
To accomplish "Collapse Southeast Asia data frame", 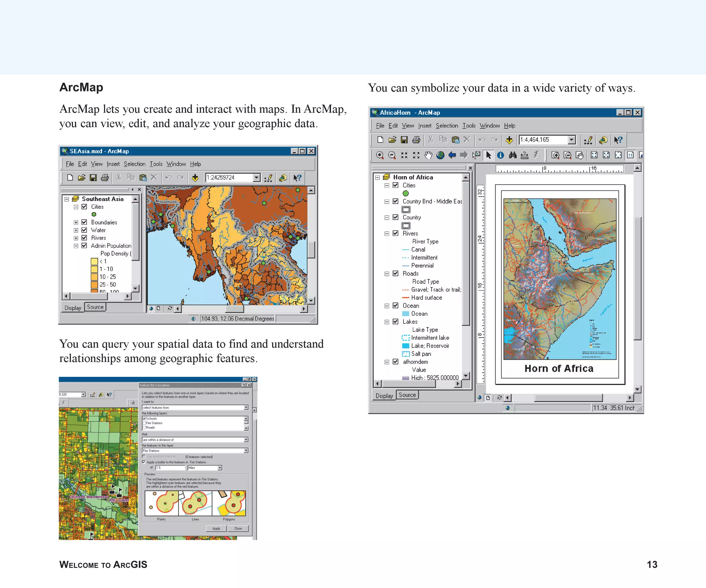I will pyautogui.click(x=67, y=199).
